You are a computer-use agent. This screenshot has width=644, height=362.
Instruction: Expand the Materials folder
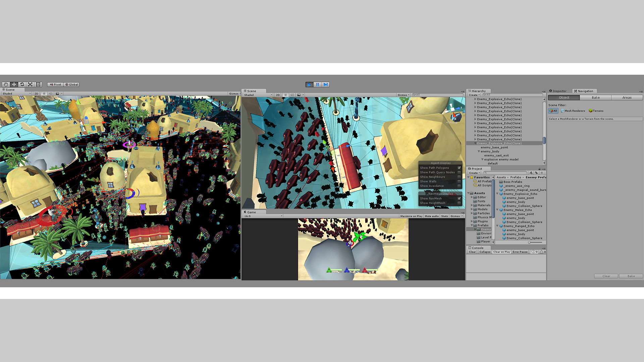coord(472,205)
